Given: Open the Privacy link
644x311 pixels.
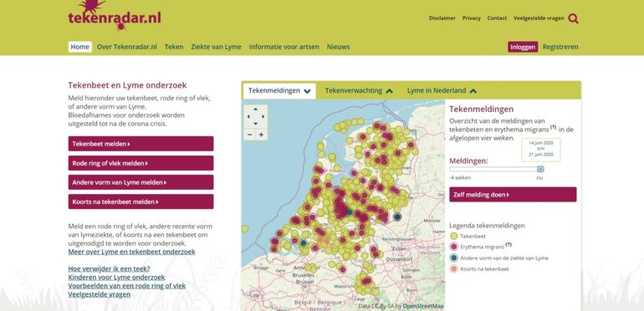Looking at the screenshot, I should click(472, 18).
